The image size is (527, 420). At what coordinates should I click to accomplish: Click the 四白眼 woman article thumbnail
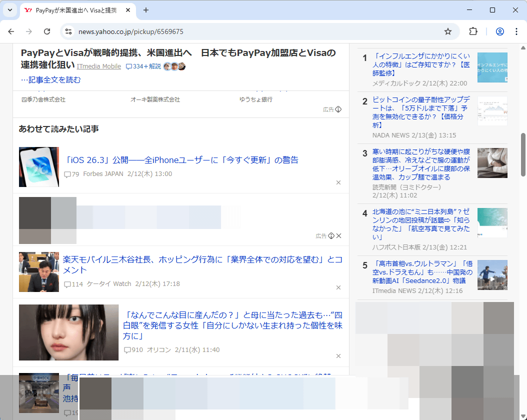click(68, 332)
